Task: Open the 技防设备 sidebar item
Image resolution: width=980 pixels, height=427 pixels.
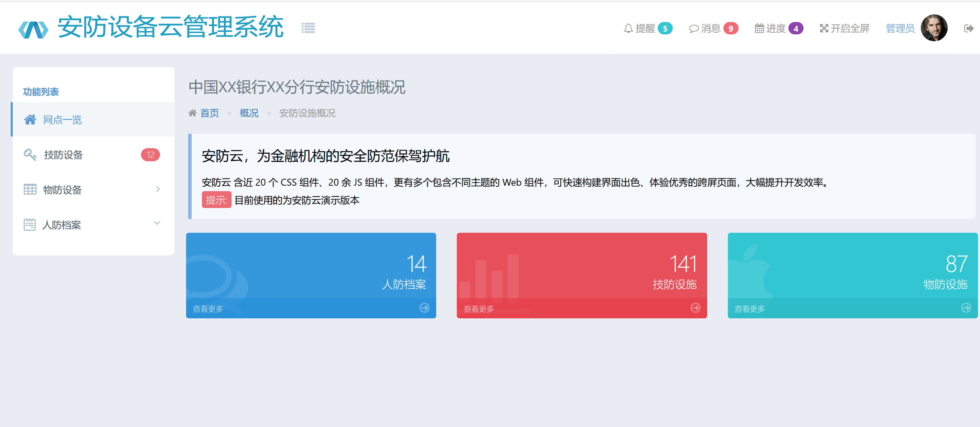Action: pyautogui.click(x=64, y=154)
